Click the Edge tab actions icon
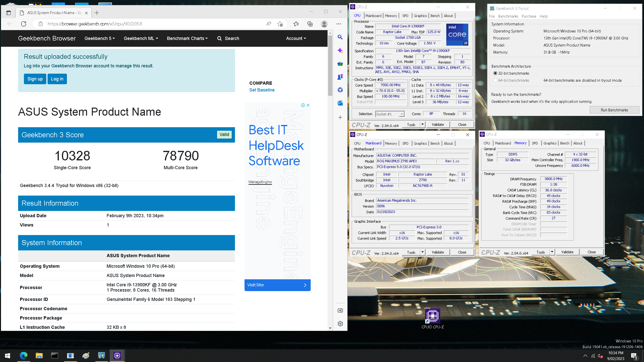Viewport: 644px width, 362px height. [9, 13]
